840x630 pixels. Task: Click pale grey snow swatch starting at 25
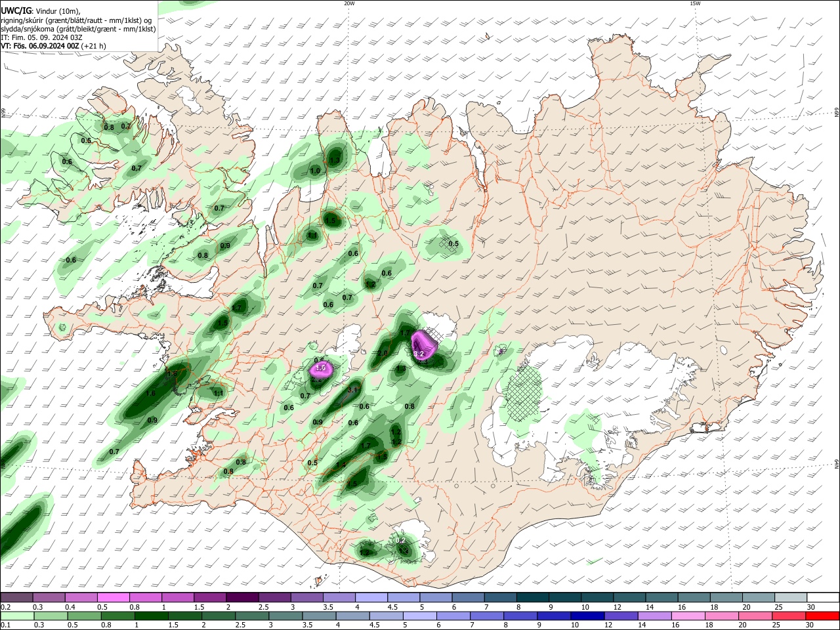[791, 597]
